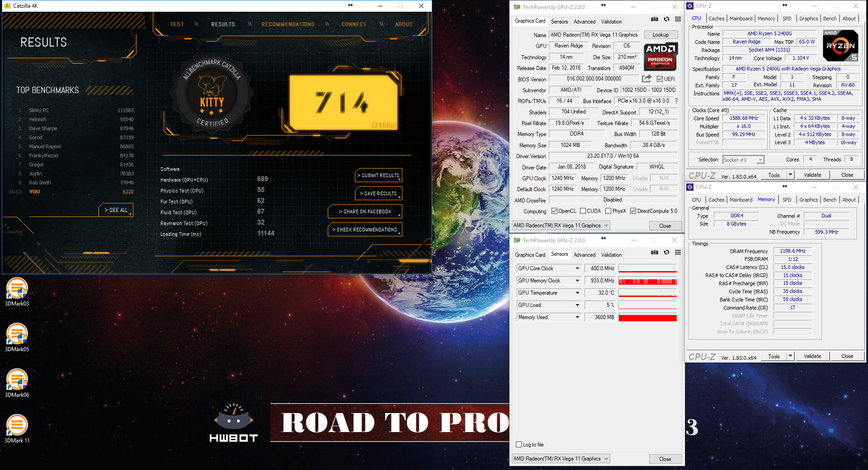Click the BIOS Version field in GPU-Z
Image resolution: width=868 pixels, height=470 pixels.
594,79
